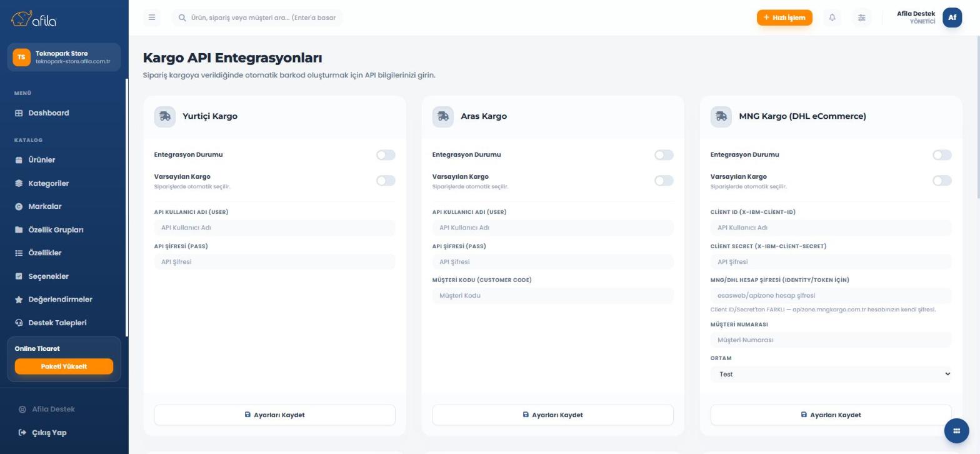Focus the top search field
This screenshot has height=454, width=980.
pos(257,18)
